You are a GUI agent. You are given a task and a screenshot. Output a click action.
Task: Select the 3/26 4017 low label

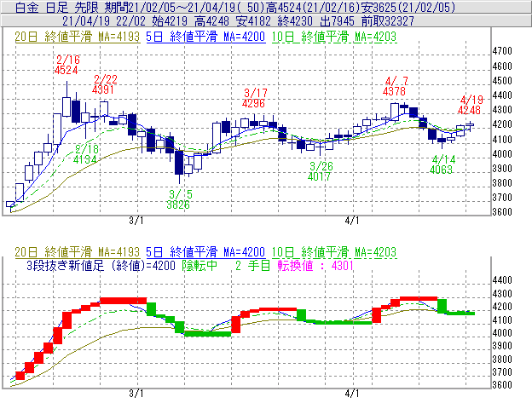tap(321, 171)
